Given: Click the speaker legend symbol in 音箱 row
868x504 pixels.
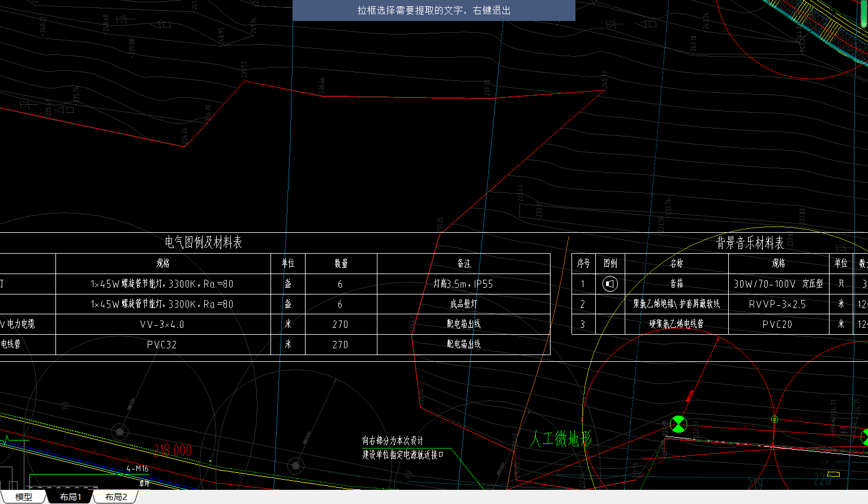Looking at the screenshot, I should pyautogui.click(x=610, y=284).
